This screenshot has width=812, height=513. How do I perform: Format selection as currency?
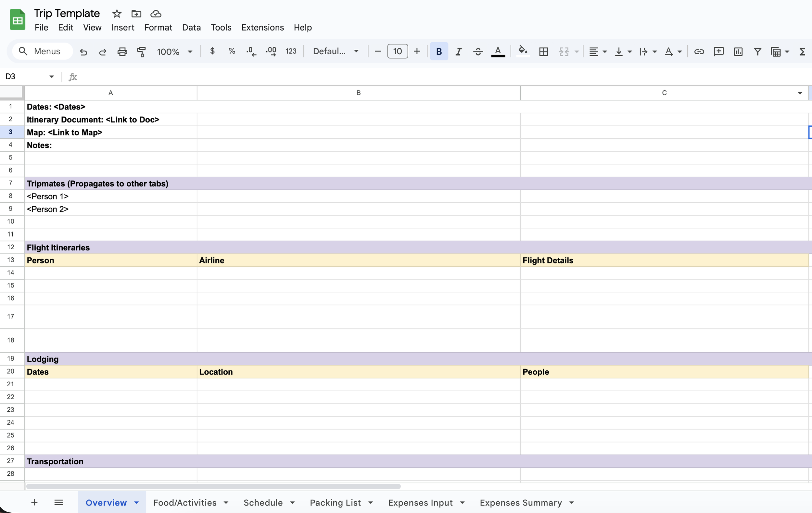(212, 51)
